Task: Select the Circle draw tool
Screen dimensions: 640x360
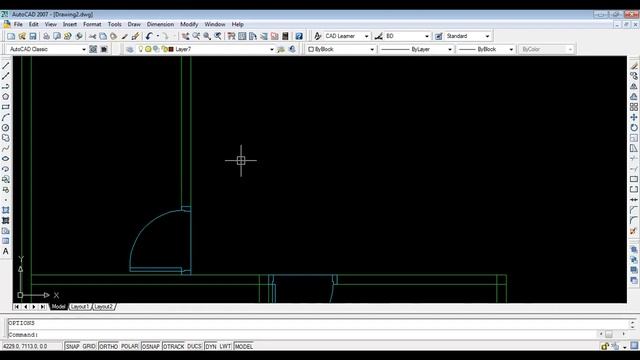Action: (x=6, y=128)
